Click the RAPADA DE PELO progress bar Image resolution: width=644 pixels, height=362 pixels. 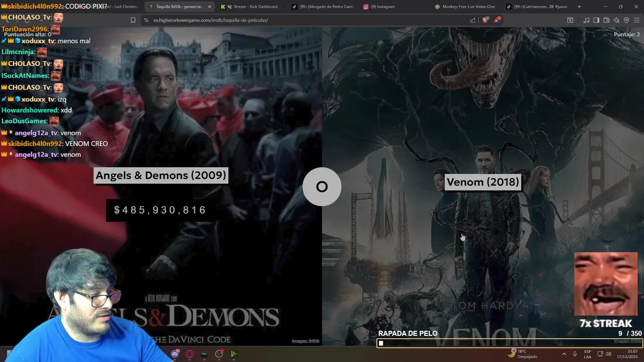click(x=510, y=343)
